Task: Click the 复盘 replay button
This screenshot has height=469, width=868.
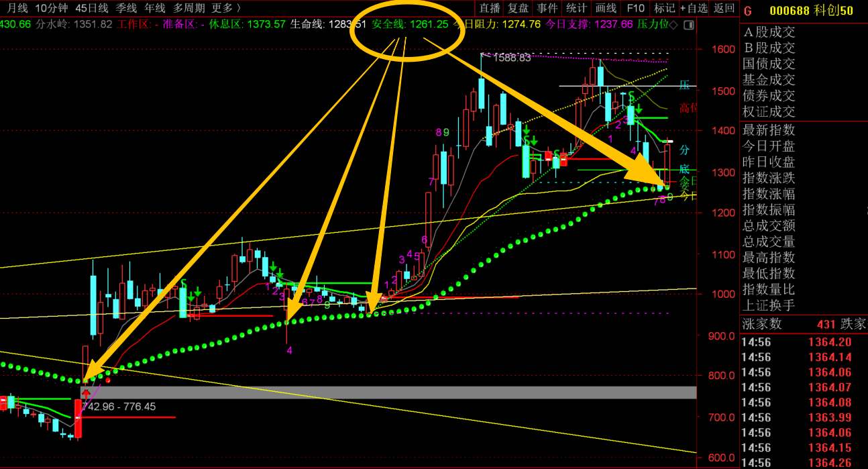Action: [519, 8]
